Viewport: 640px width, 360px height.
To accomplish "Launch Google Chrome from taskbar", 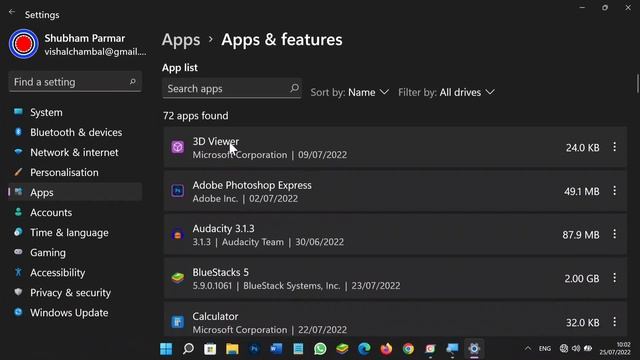I will tap(408, 349).
